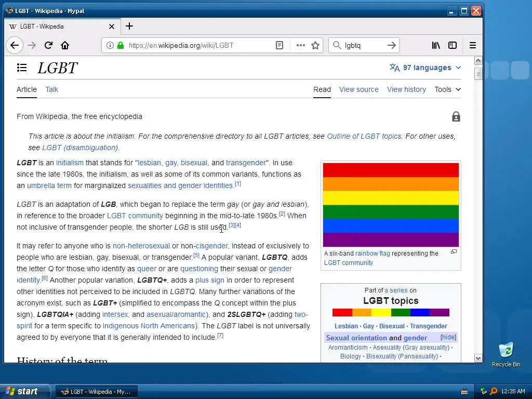Click the rainbow flag image thumbnail

coord(391,205)
